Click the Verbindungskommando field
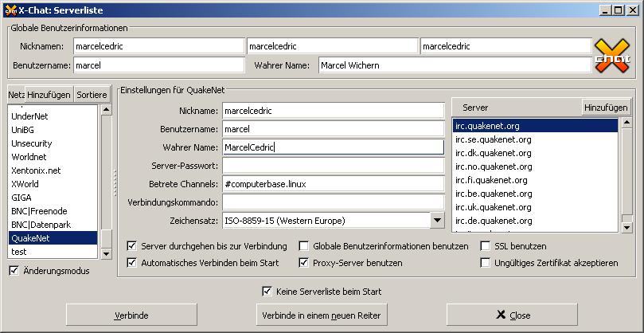644x333 pixels. point(334,202)
